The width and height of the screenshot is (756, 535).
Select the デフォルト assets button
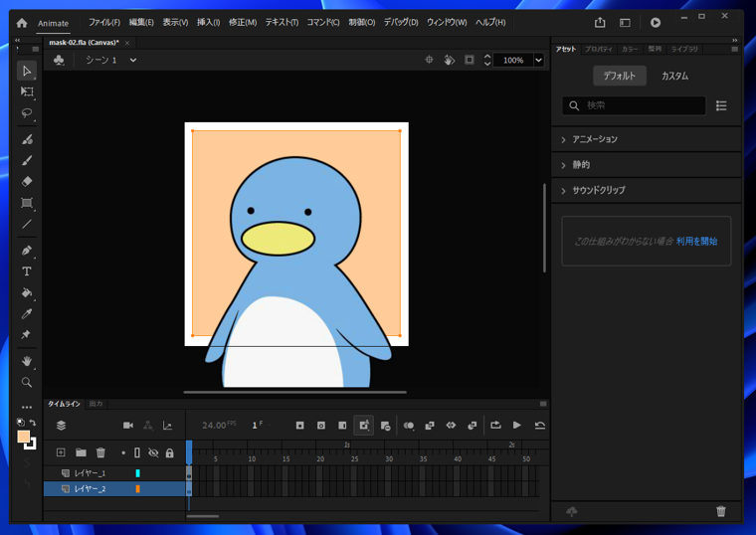coord(620,77)
